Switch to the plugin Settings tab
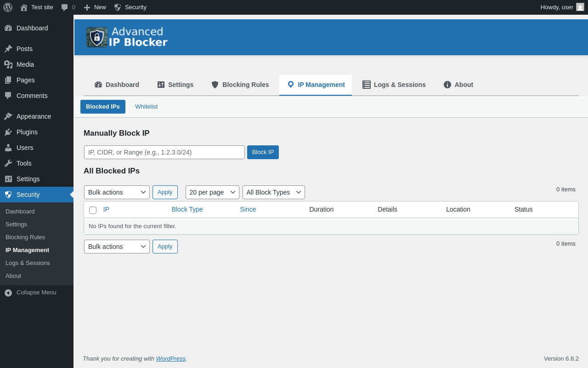Screen dimensions: 588x368 [175, 85]
